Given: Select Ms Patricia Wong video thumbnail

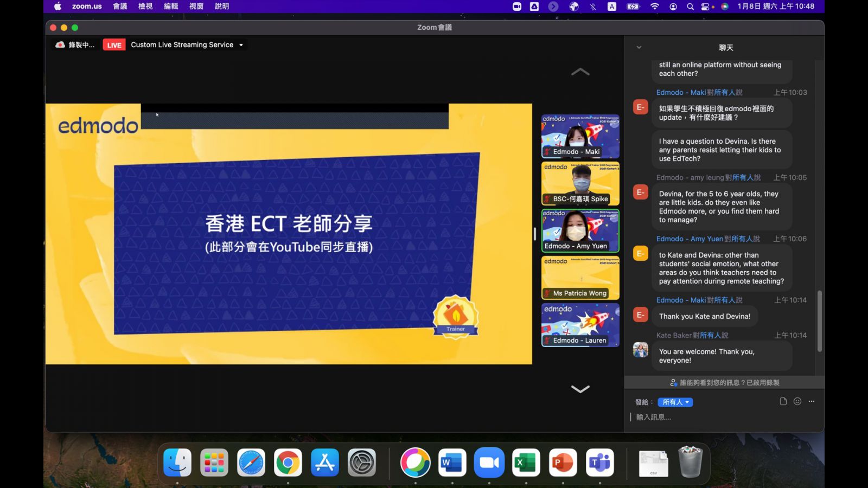Looking at the screenshot, I should tap(580, 278).
